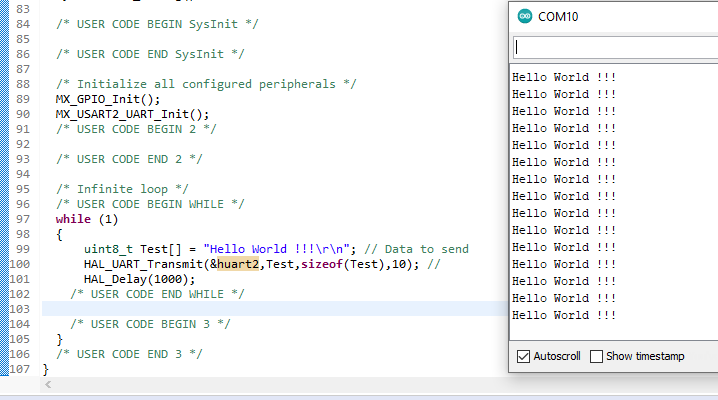Click the "USER CODE BEGIN SysInit" comment
Viewport: 718px width, 400px height.
pos(157,23)
